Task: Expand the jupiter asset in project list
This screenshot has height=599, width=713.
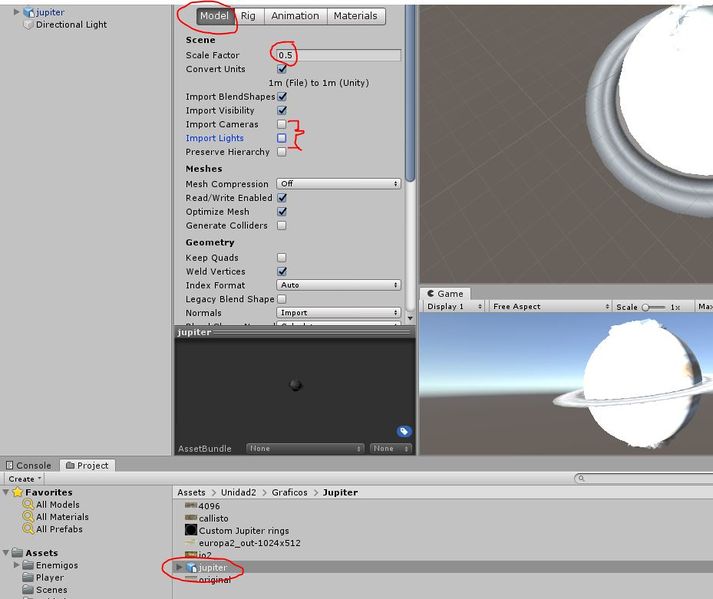Action: click(x=179, y=567)
